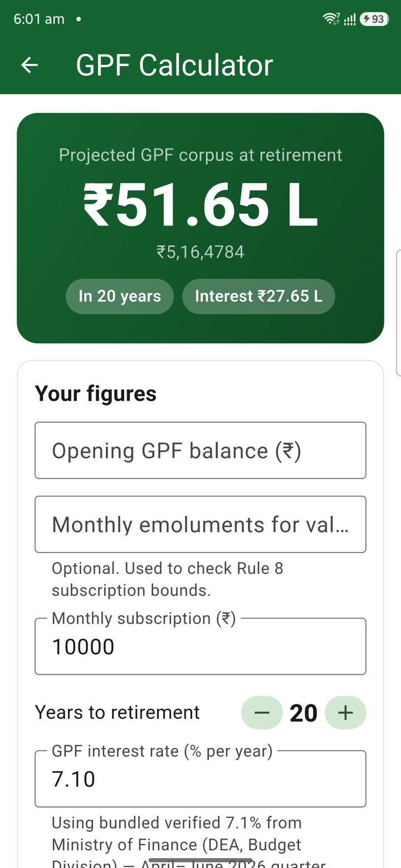
Task: Tap the 'Your figures' heading
Action: tap(96, 393)
